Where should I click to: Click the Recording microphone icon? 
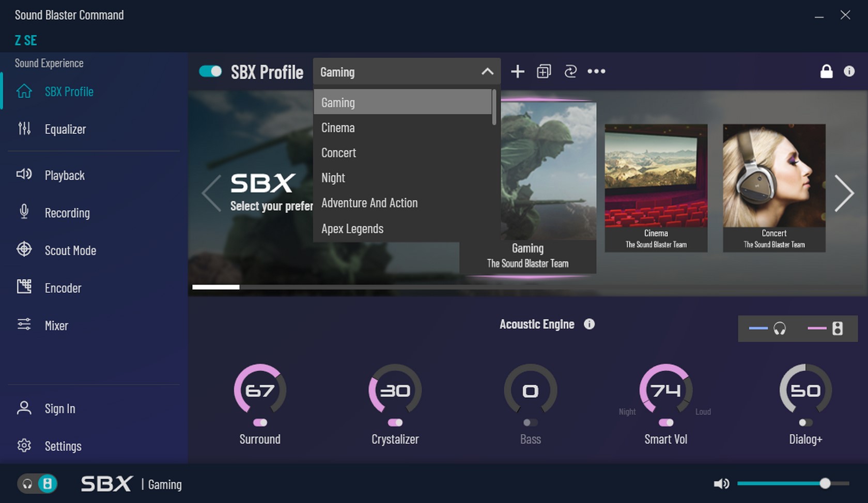point(24,212)
